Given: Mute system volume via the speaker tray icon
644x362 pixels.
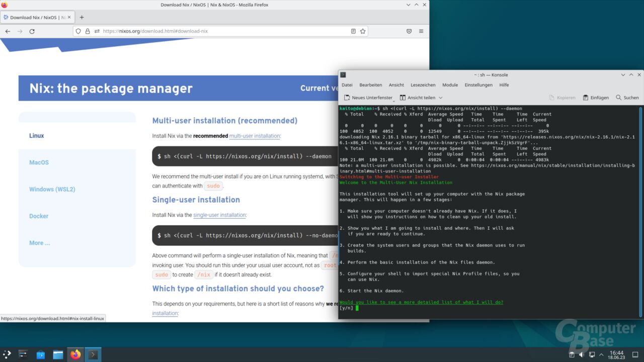Looking at the screenshot, I should [582, 354].
